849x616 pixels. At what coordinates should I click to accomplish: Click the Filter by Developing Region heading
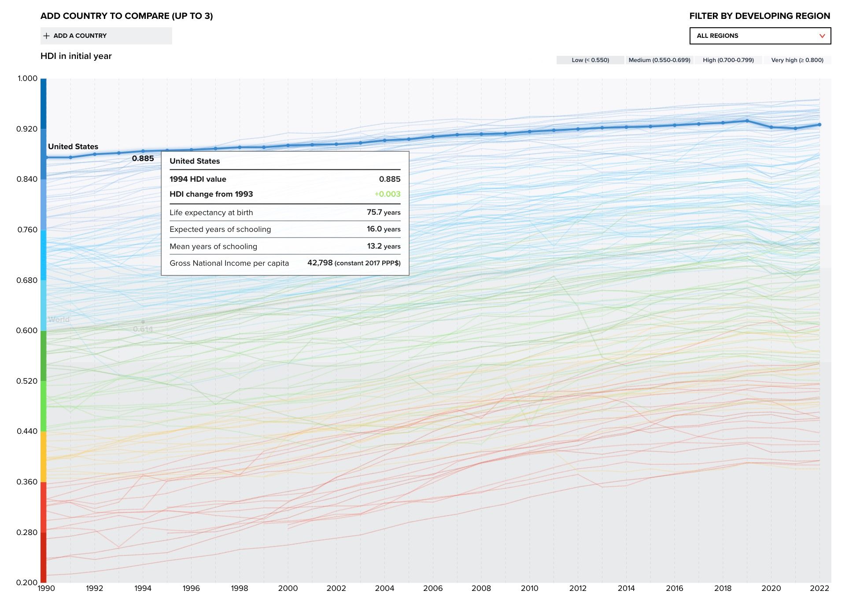pyautogui.click(x=760, y=16)
